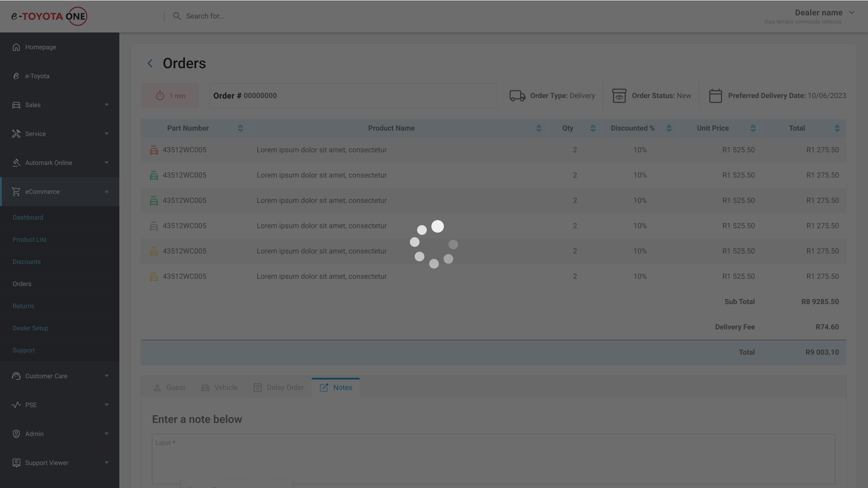Toggle sort on Qty column

tap(593, 128)
